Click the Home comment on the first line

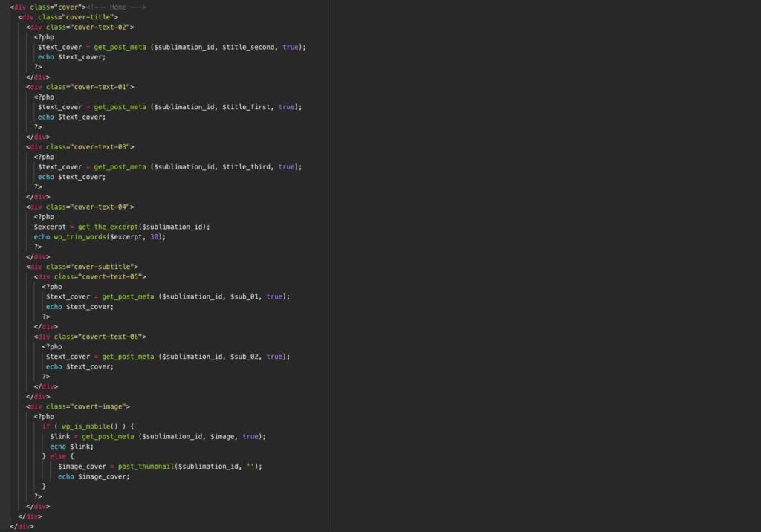(117, 7)
